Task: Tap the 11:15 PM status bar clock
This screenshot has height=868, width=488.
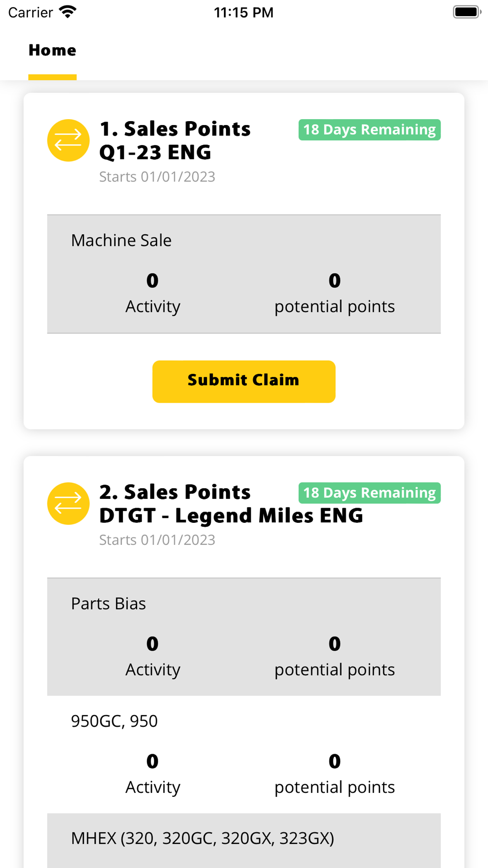Action: 244,12
